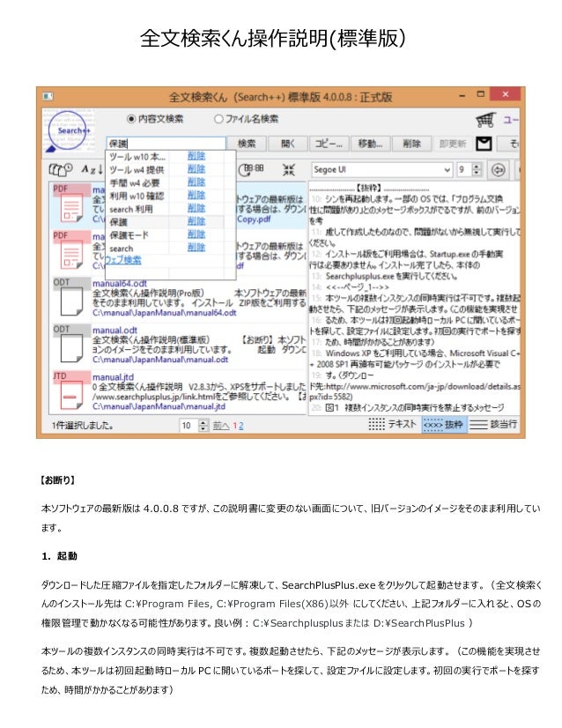Viewport: 562px width, 728px height.
Task: Open the manual64.odt result title
Action: tap(119, 283)
